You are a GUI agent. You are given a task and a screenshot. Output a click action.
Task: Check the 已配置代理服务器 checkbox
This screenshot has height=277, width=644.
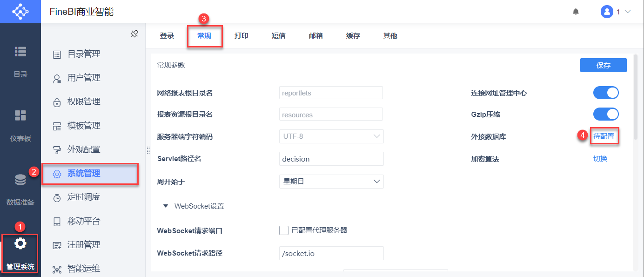(284, 230)
